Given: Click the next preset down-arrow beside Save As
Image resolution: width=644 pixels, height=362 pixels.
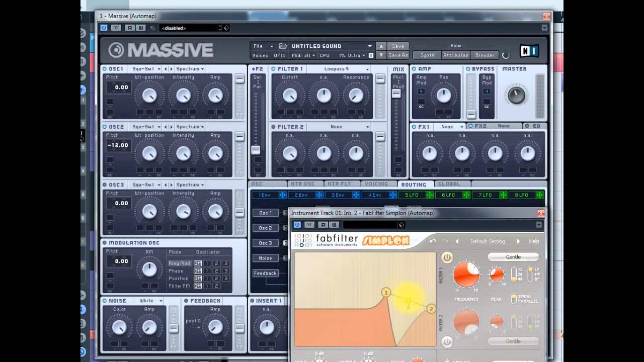Looking at the screenshot, I should [381, 55].
